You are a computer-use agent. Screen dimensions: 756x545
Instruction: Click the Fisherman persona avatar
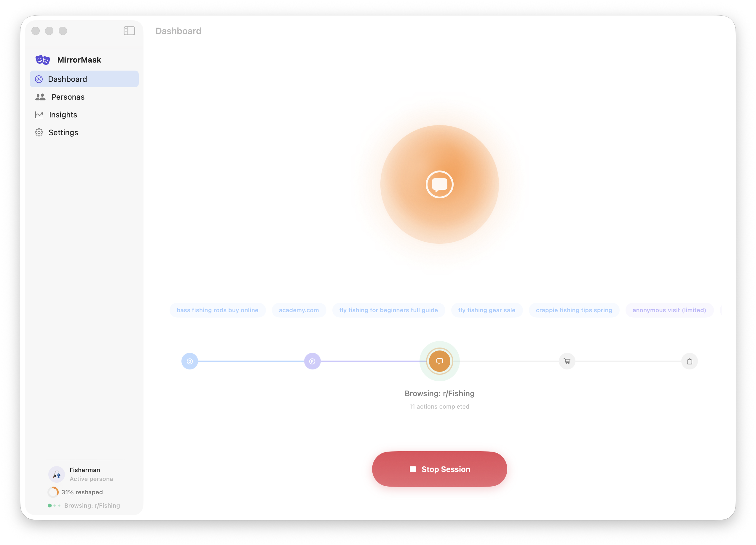tap(57, 474)
